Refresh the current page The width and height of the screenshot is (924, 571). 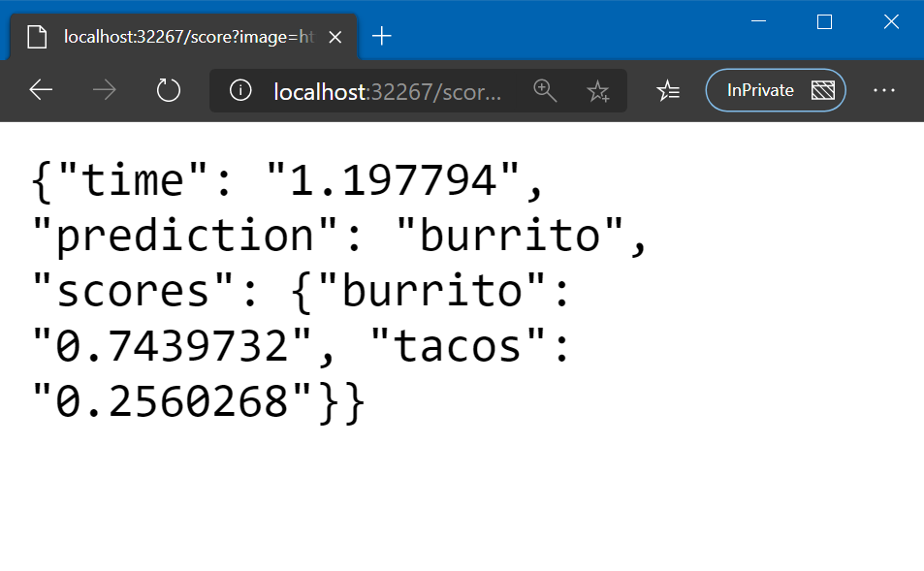(168, 89)
